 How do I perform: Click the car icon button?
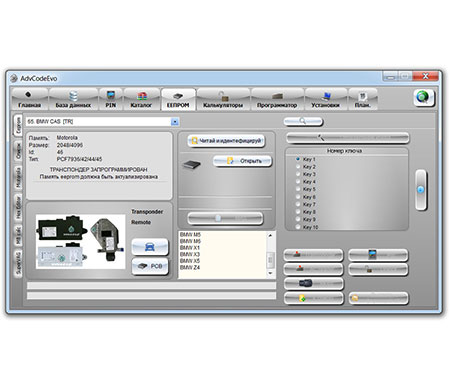pyautogui.click(x=150, y=247)
